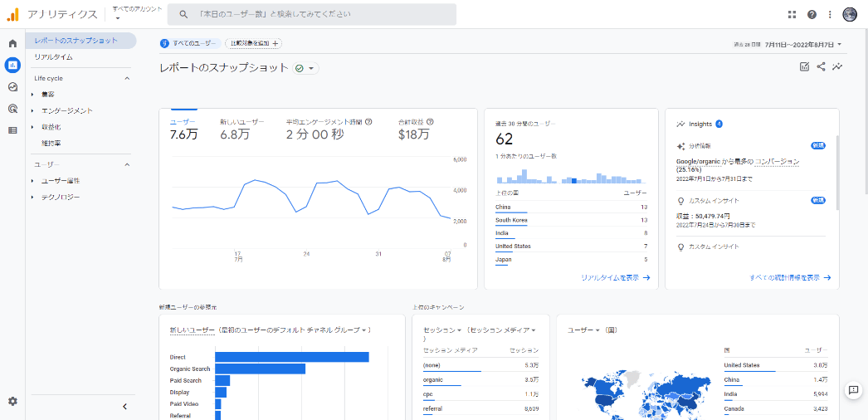This screenshot has width=868, height=420.
Task: Select the total revenue $18万 metric tab
Action: [x=416, y=128]
